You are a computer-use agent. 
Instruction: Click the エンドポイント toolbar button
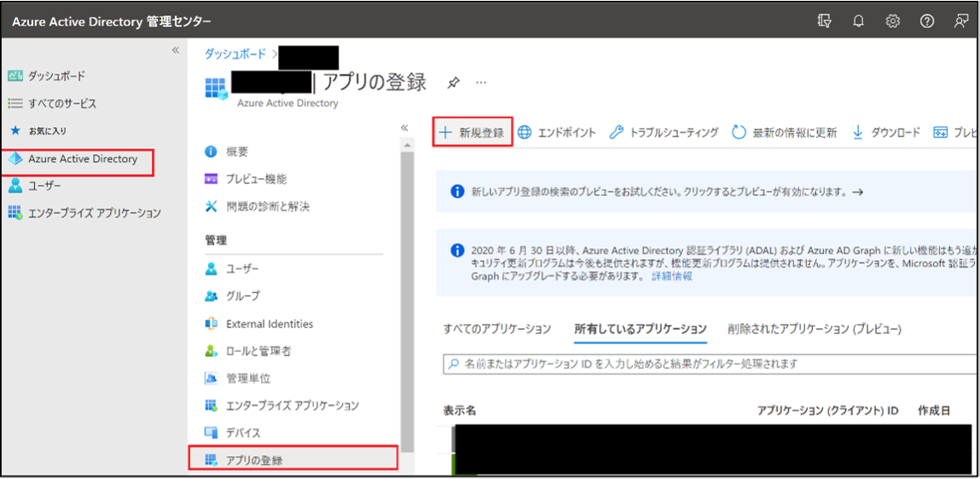coord(557,132)
